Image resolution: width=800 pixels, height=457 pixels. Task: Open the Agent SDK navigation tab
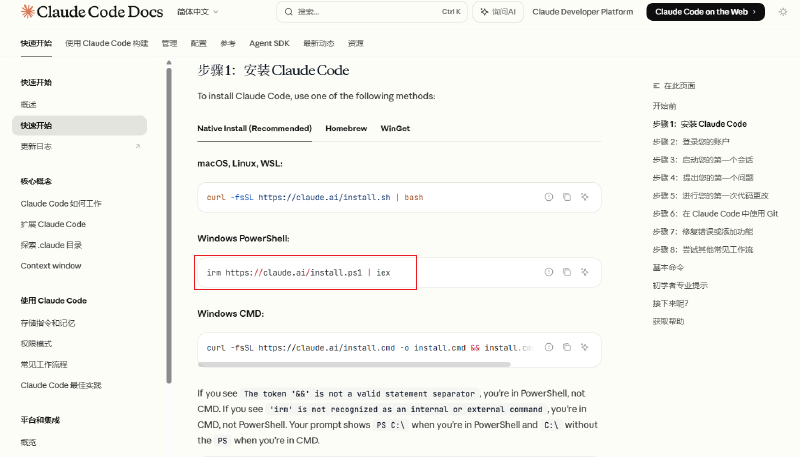pos(269,43)
